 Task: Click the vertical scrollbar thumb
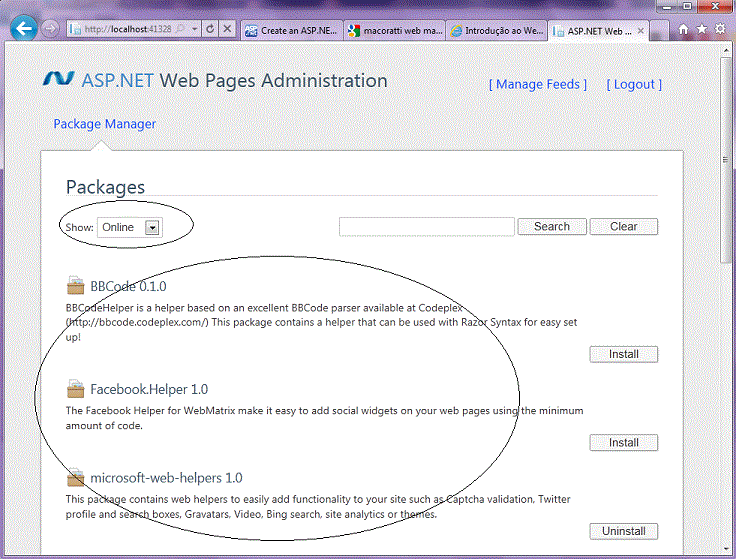(x=725, y=160)
